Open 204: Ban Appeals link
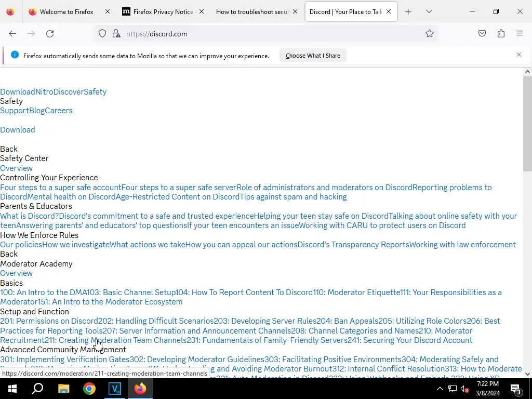The width and height of the screenshot is (532, 399). tap(347, 321)
